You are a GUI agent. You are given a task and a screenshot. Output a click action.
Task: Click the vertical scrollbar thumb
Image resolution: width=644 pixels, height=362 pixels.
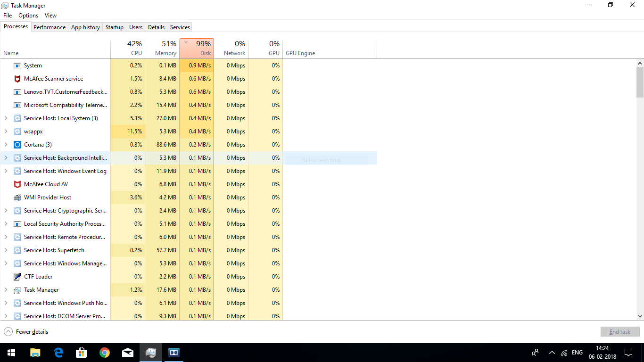click(x=640, y=82)
